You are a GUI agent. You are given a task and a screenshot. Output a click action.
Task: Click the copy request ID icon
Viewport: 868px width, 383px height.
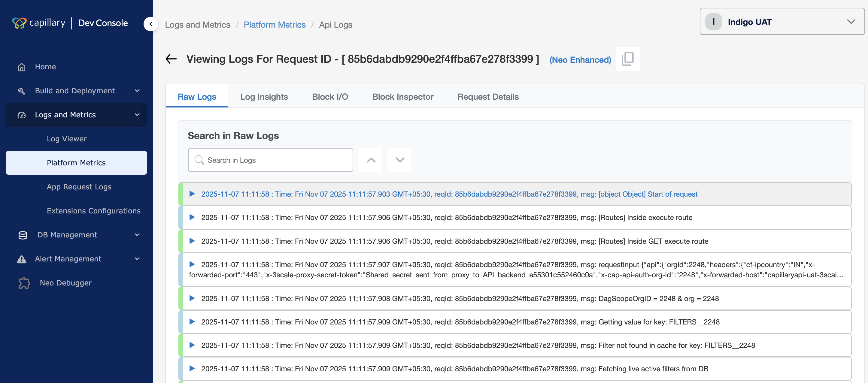(627, 59)
